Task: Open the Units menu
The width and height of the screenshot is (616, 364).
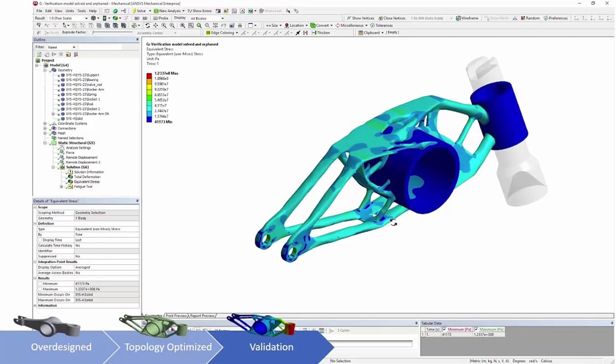Action: pyautogui.click(x=70, y=11)
